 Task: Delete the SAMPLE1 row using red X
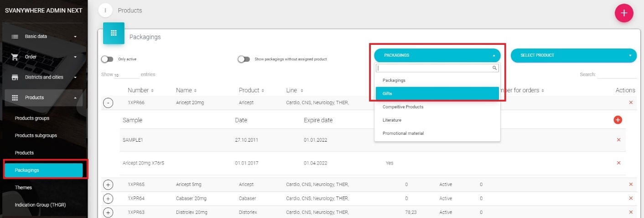(x=618, y=140)
